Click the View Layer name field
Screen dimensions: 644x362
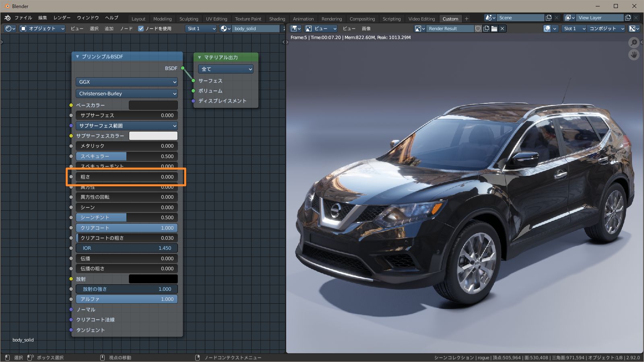pos(600,18)
